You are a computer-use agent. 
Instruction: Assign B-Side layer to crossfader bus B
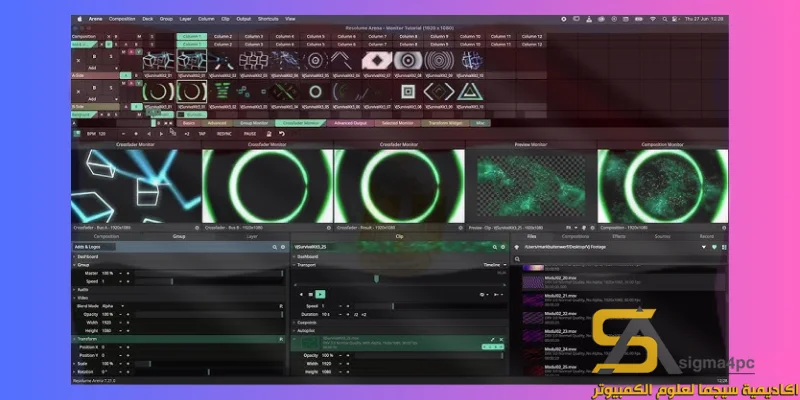tap(136, 107)
